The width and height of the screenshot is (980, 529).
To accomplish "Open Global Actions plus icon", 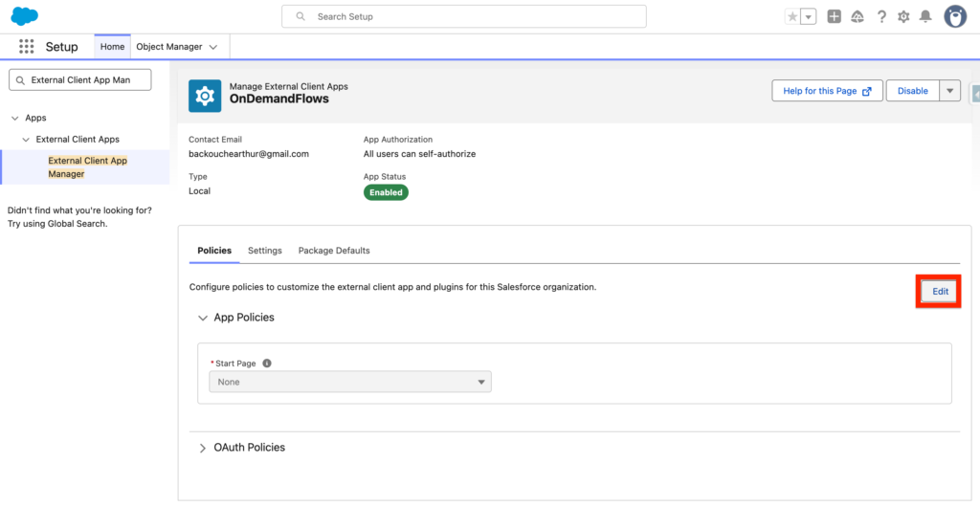I will [835, 16].
